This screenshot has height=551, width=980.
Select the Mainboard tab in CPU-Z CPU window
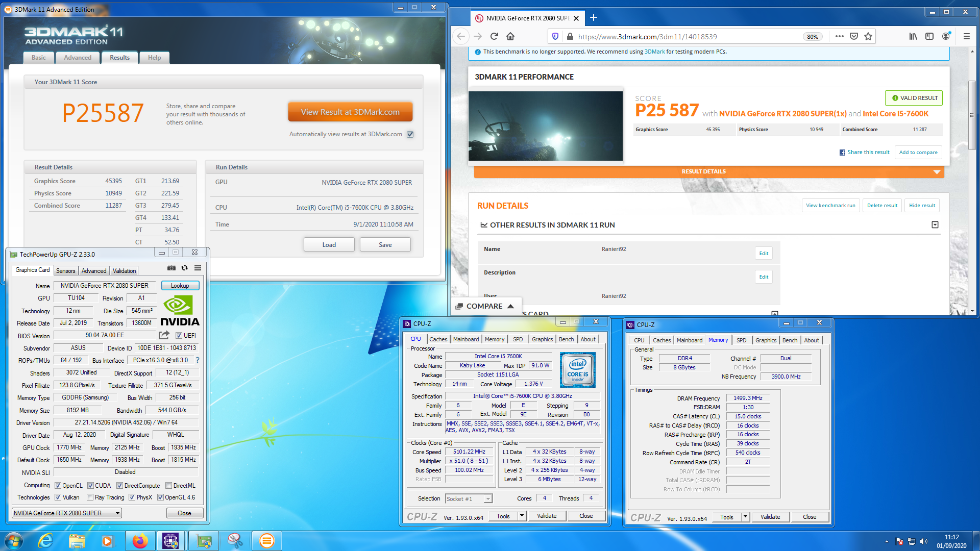pyautogui.click(x=466, y=339)
